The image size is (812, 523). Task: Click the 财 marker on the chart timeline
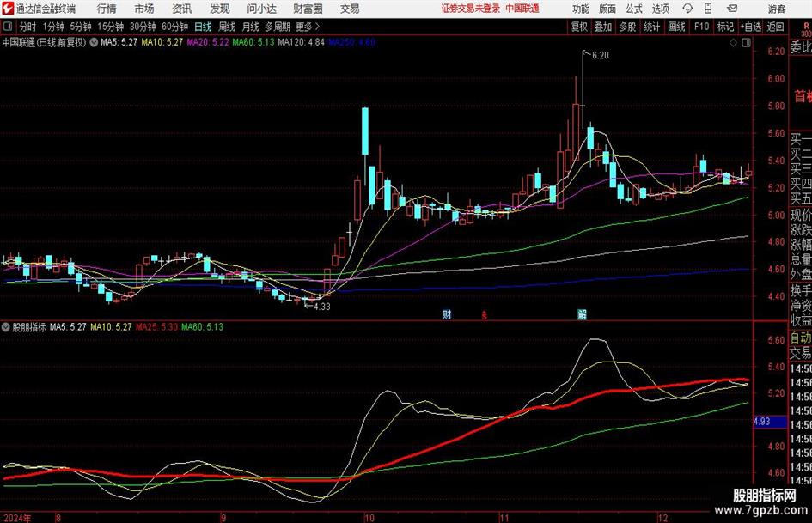(x=447, y=314)
